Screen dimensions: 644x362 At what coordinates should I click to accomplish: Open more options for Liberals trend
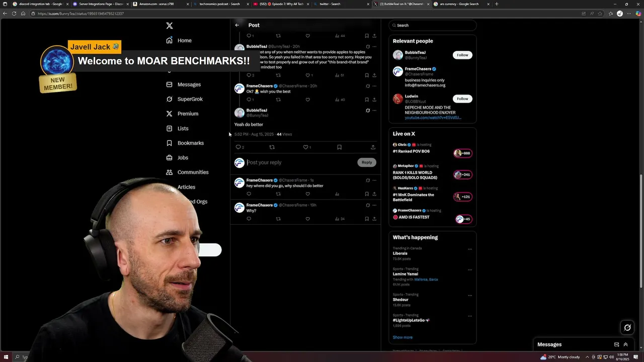pos(470,249)
